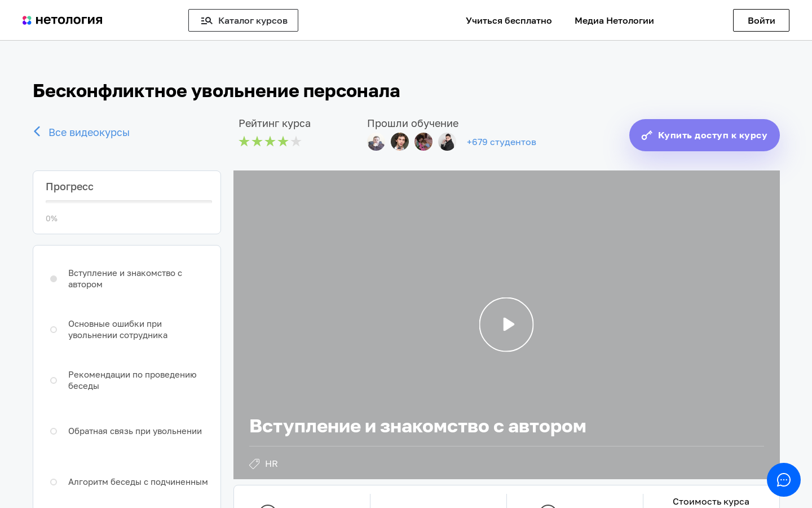Click the HR tag label
812x508 pixels.
pyautogui.click(x=271, y=463)
